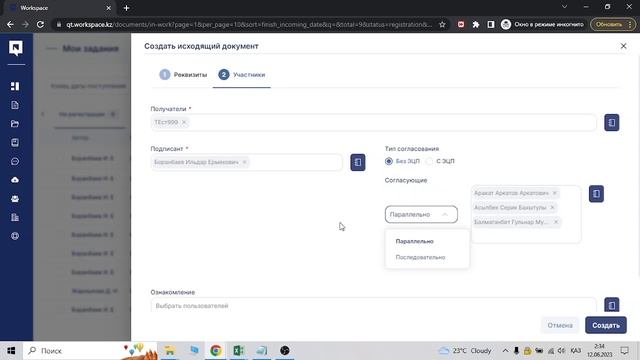Open the users group icon in the left sidebar

tap(15, 199)
